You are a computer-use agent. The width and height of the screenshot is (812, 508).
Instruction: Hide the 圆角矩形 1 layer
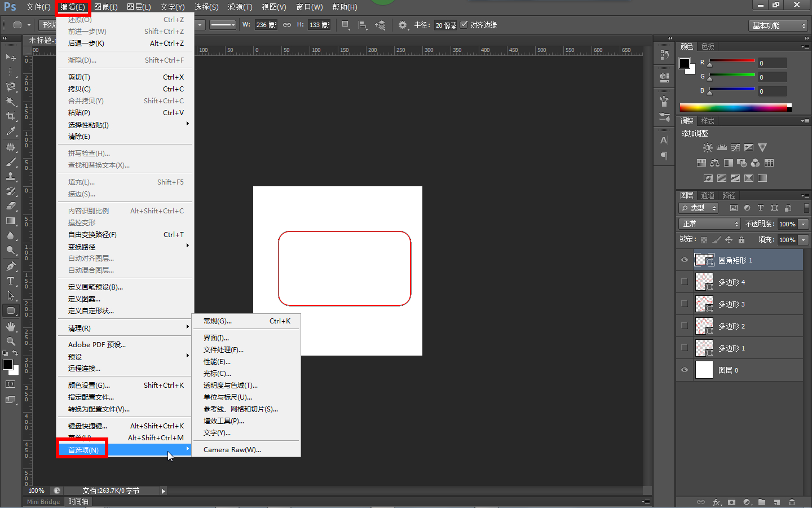685,260
